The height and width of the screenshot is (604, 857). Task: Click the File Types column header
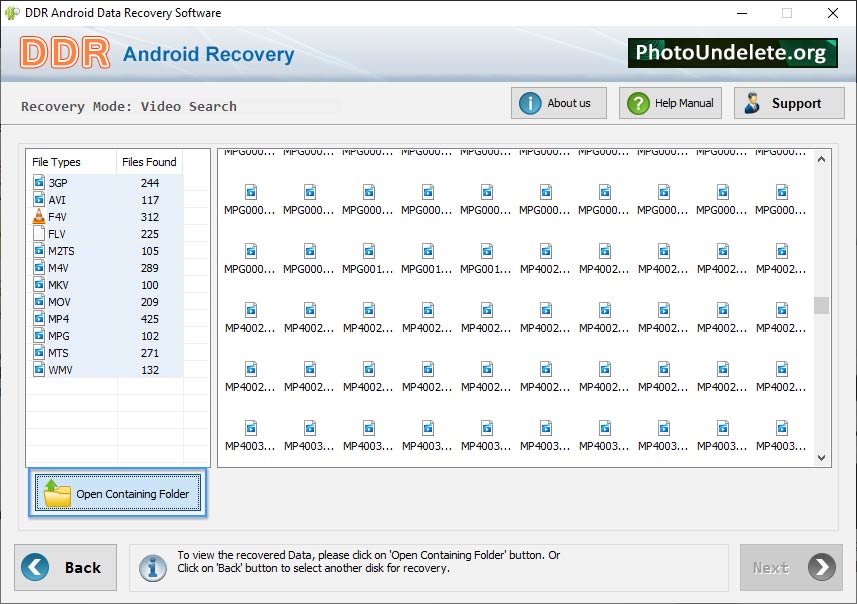point(56,162)
